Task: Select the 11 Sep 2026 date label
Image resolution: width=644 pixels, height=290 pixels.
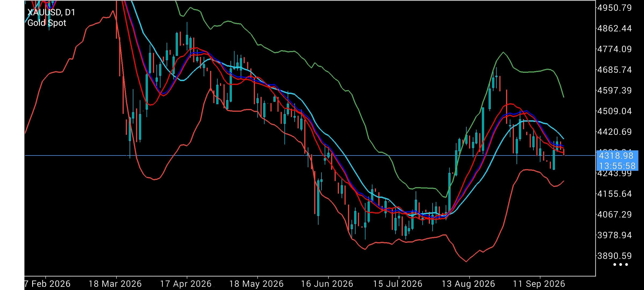Action: coord(539,284)
